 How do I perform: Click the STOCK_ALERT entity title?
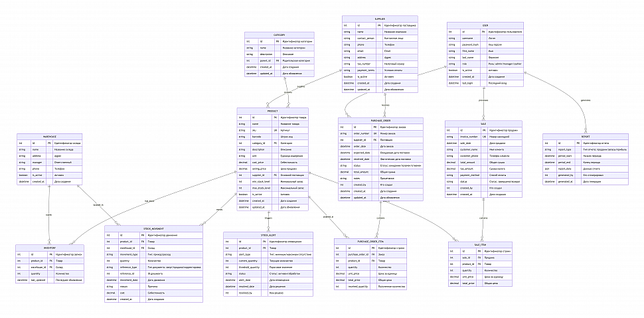(x=268, y=234)
